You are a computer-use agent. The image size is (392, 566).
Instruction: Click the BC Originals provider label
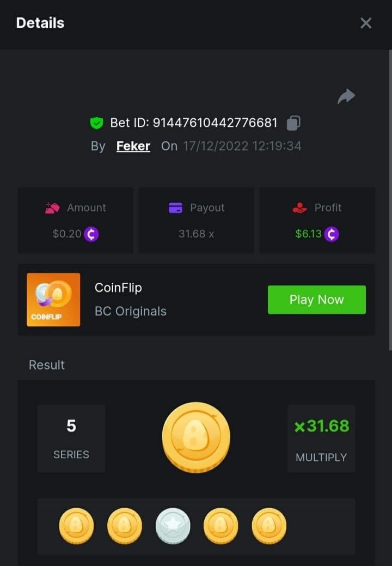click(x=131, y=312)
